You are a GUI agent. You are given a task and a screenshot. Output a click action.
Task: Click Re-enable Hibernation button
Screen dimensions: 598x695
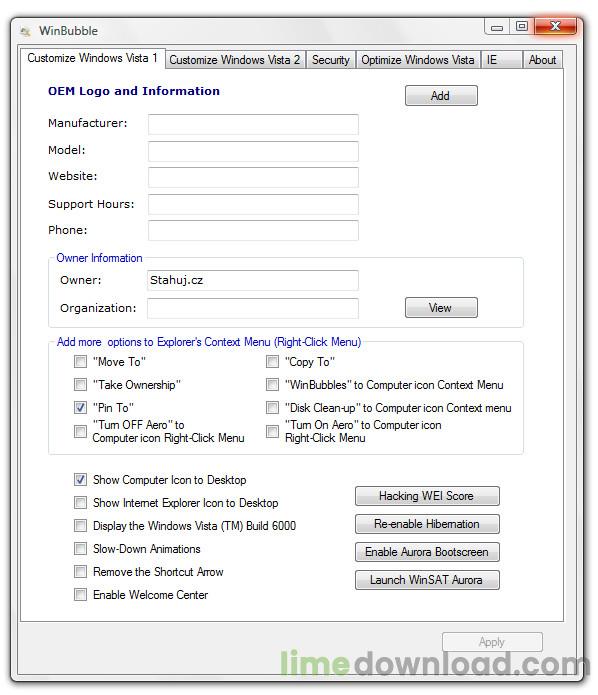tap(427, 524)
